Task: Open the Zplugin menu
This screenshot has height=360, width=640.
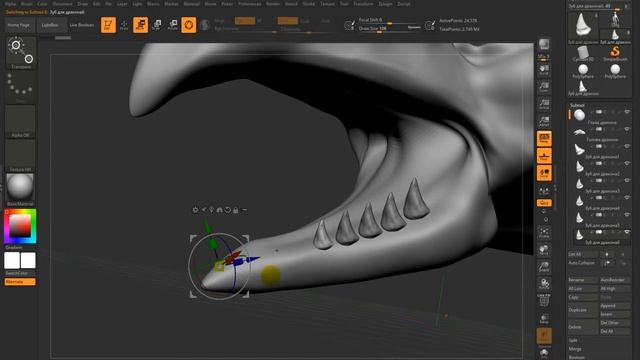Action: [x=385, y=4]
